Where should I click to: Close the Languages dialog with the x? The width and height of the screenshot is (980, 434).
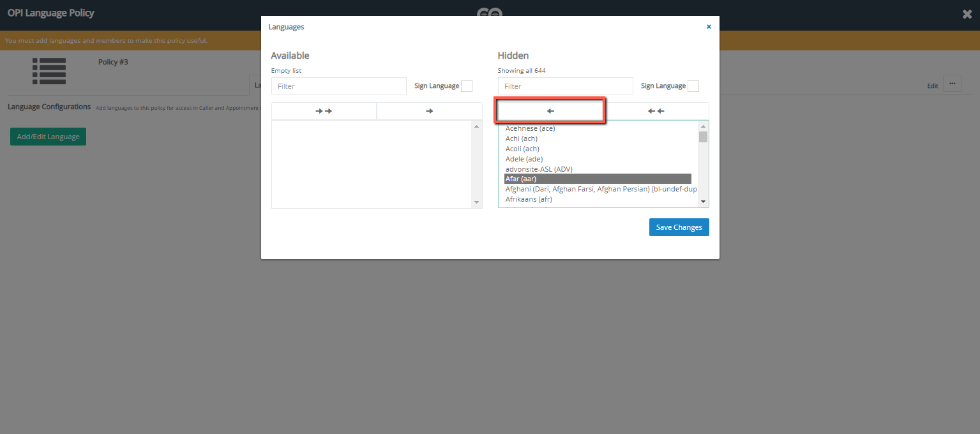tap(709, 27)
